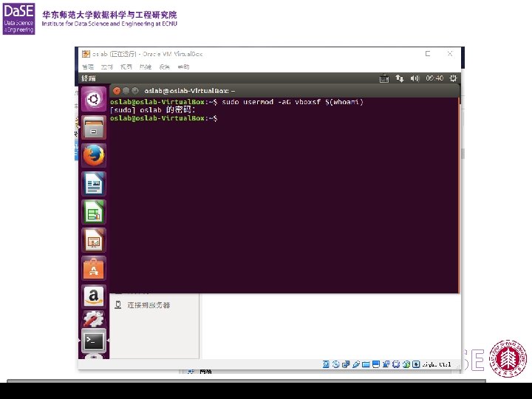Open the 帮助 menu in VirtualBox
532x399 pixels.
click(x=183, y=66)
